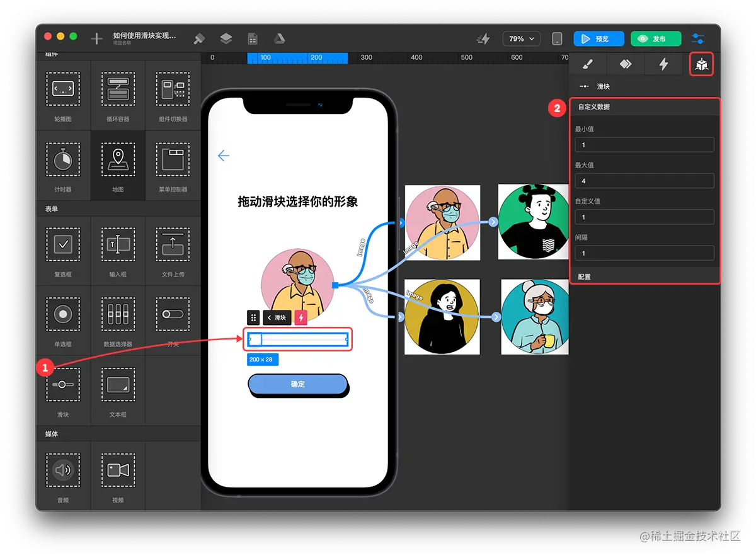Click the back arrow on phone screen
The height and width of the screenshot is (558, 756).
tap(223, 156)
